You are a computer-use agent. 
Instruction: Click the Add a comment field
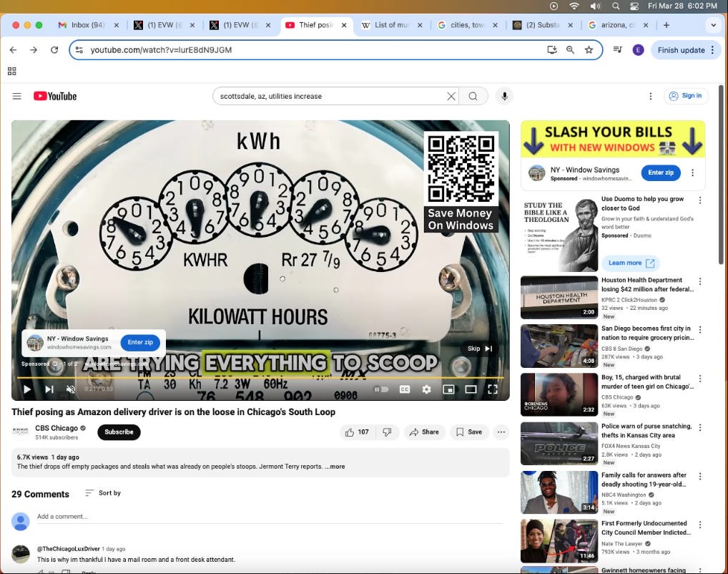[270, 517]
